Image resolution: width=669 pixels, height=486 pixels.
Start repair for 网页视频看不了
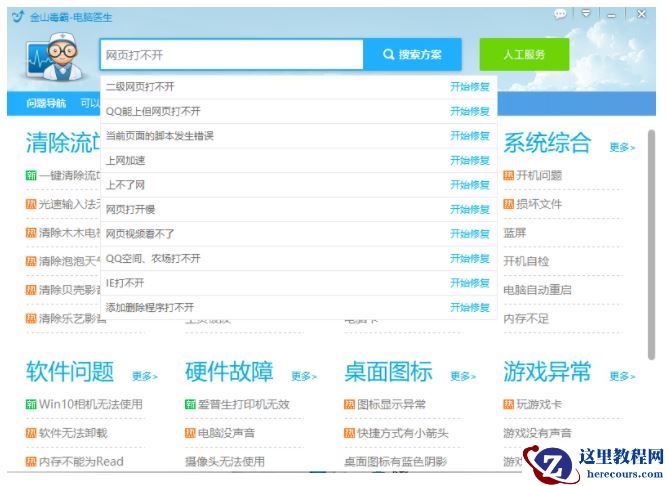(x=470, y=234)
